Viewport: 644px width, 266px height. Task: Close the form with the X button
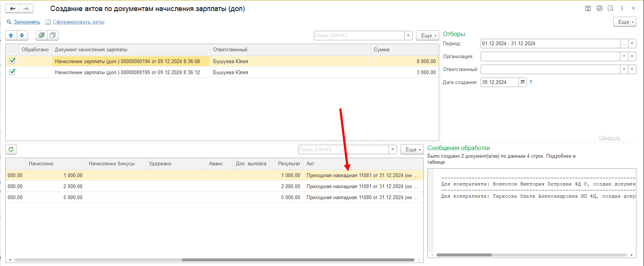(633, 8)
